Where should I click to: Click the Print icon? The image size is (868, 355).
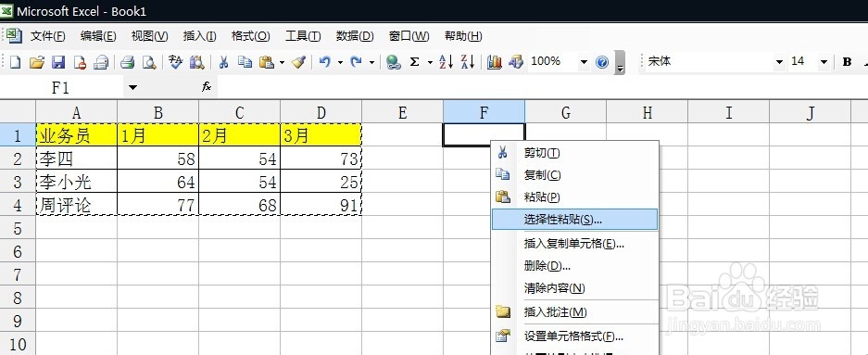point(128,63)
